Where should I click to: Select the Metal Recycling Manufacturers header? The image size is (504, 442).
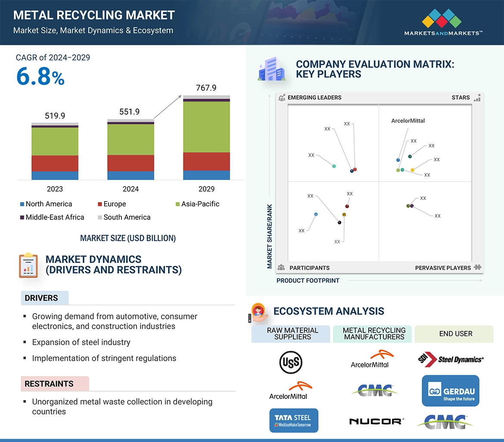point(374,334)
